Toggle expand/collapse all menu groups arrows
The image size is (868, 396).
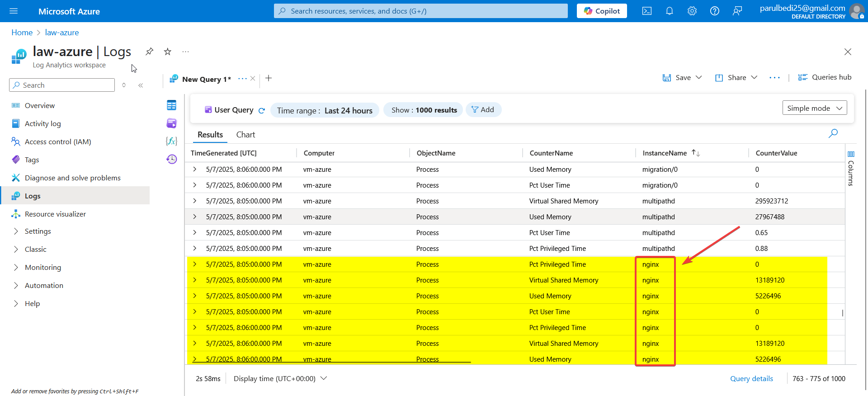pyautogui.click(x=124, y=85)
